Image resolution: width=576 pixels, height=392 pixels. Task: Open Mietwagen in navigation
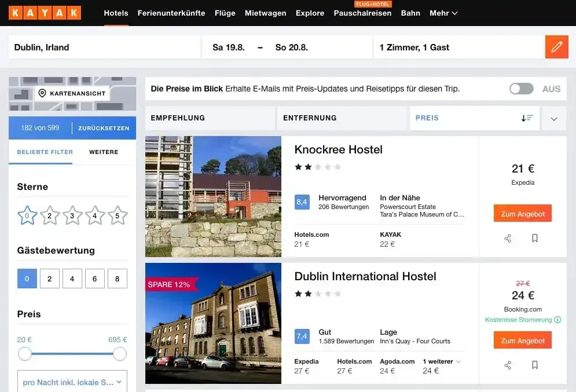coord(266,13)
